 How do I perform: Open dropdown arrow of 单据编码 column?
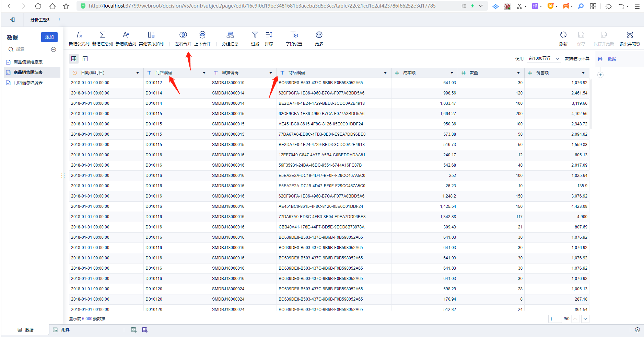coord(271,73)
